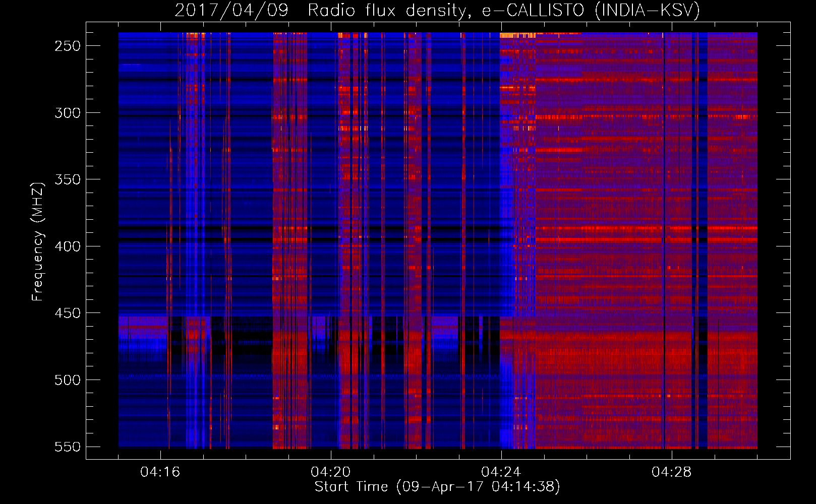This screenshot has width=816, height=504.
Task: Click the 500 frequency tick label
Action: tap(68, 380)
